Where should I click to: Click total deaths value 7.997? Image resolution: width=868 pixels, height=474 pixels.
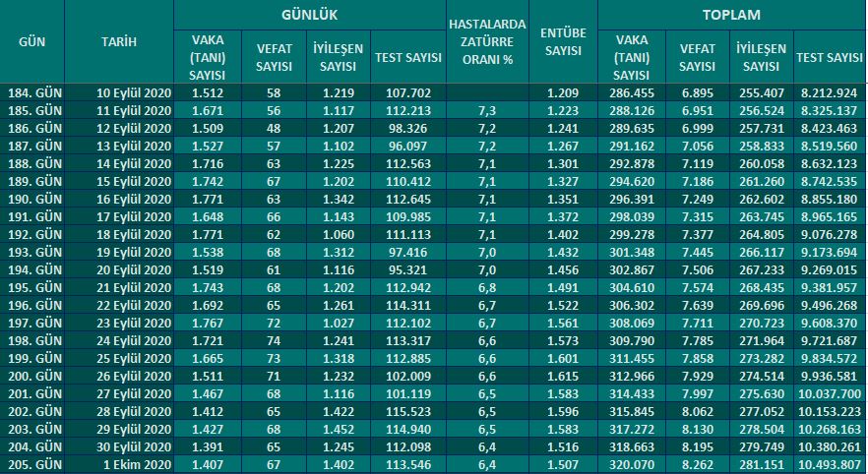(x=697, y=393)
